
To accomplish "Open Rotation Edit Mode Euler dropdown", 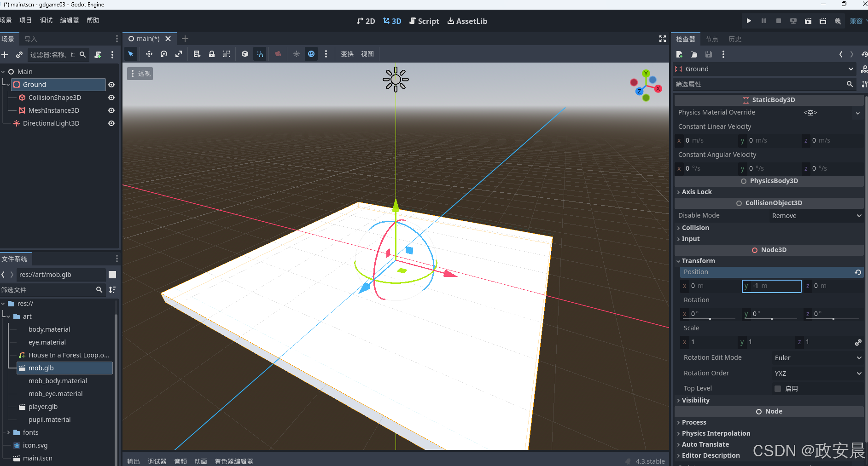I will [818, 358].
